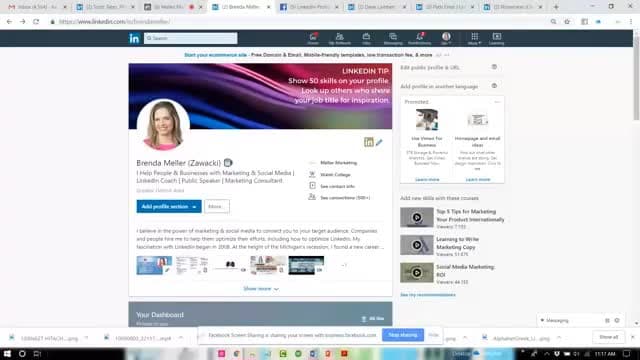Image resolution: width=640 pixels, height=360 pixels.
Task: Click the gold LinkedIn Premium badge
Action: click(369, 142)
